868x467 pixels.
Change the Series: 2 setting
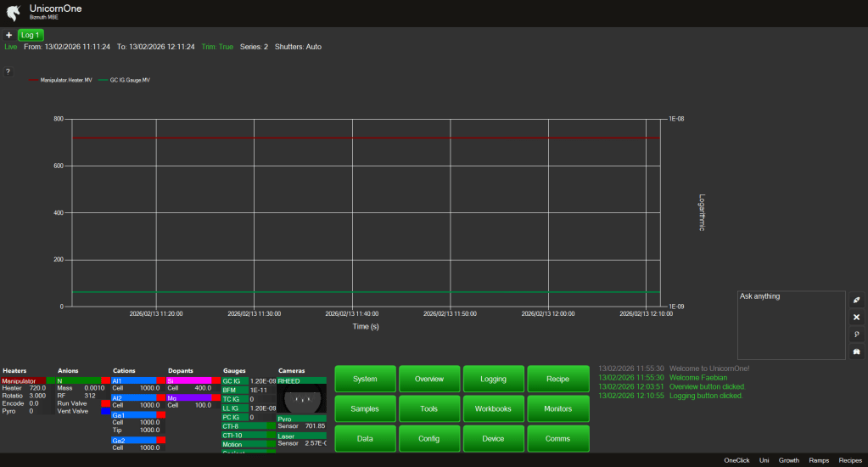[254, 47]
